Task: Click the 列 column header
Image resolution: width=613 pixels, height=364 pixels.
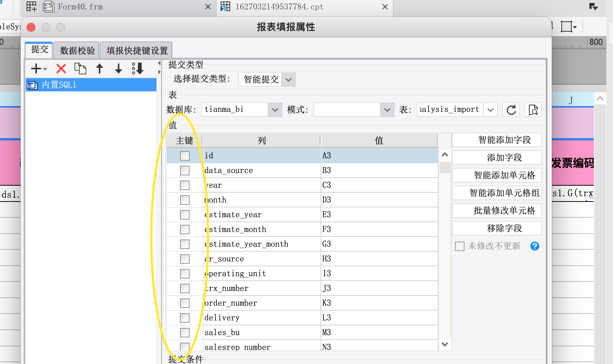Action: click(262, 140)
